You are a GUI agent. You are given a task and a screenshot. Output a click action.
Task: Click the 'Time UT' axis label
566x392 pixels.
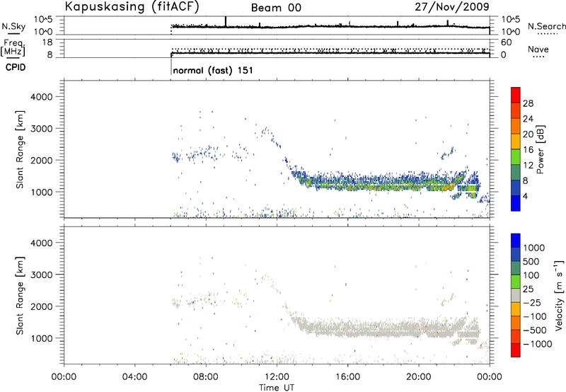point(277,388)
